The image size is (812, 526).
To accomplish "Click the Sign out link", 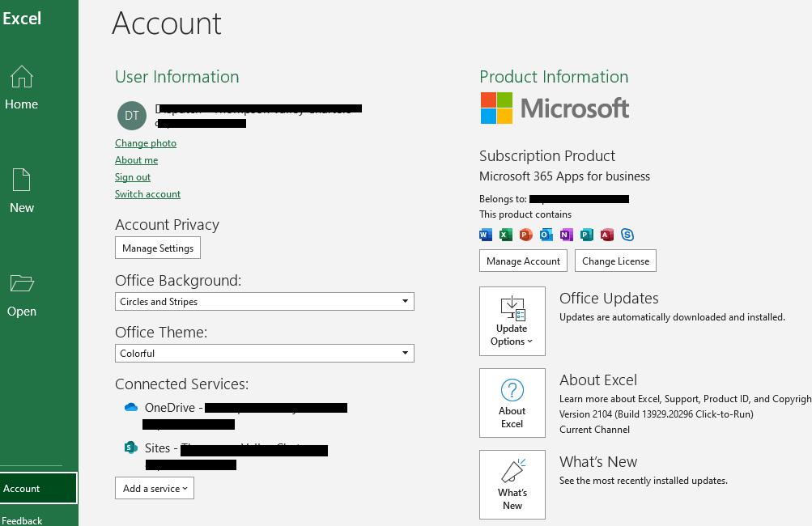I will point(133,177).
